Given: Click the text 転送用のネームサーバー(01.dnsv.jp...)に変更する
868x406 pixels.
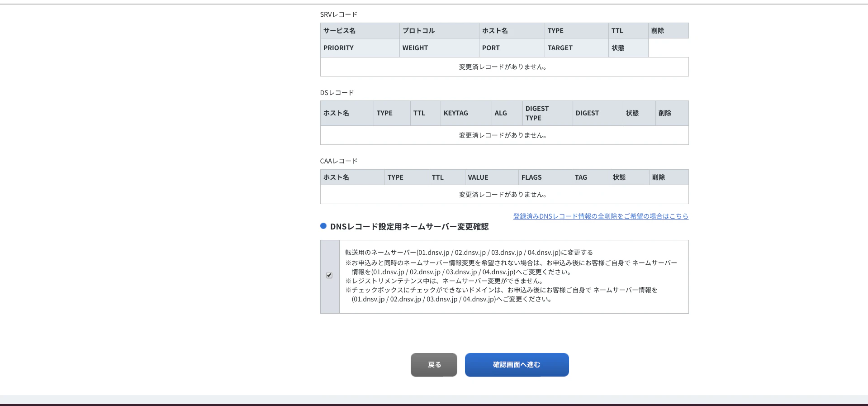Looking at the screenshot, I should [469, 253].
